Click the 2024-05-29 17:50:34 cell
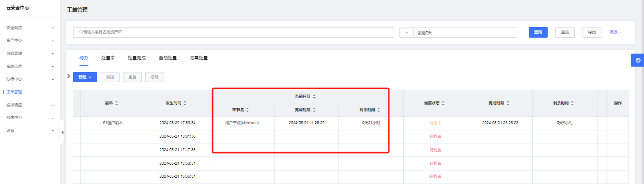Viewport: 644px width, 184px height. [177, 123]
